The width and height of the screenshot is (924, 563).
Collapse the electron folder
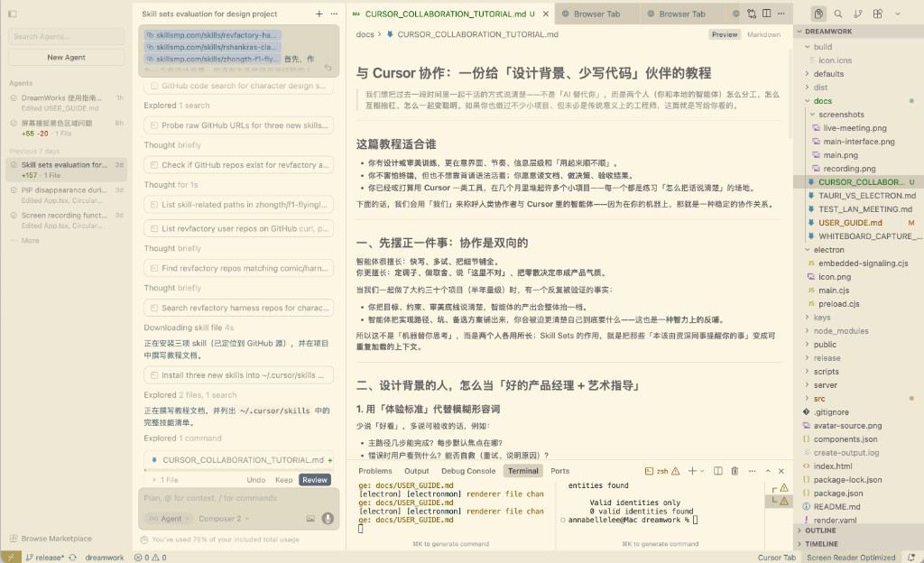click(808, 250)
